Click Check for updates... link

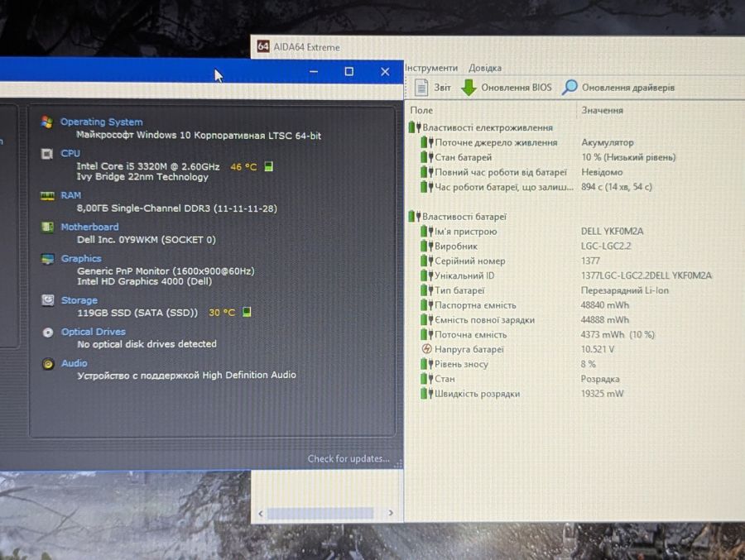[x=348, y=459]
